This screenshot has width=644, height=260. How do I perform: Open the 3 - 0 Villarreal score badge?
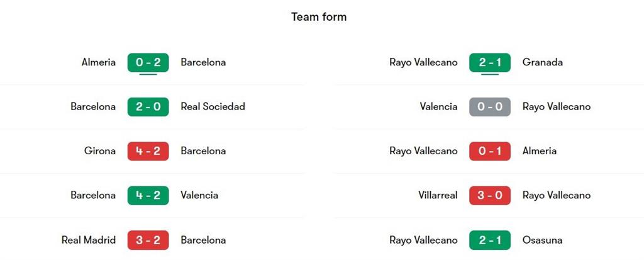click(490, 195)
